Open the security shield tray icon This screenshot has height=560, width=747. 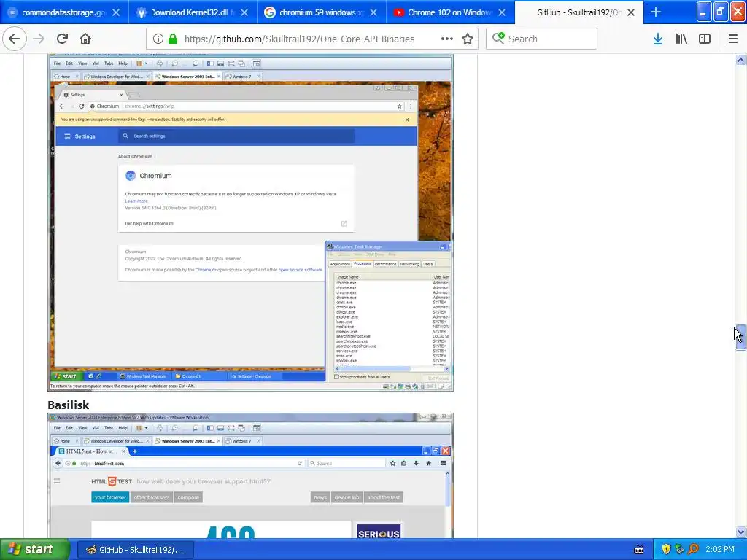coord(666,550)
